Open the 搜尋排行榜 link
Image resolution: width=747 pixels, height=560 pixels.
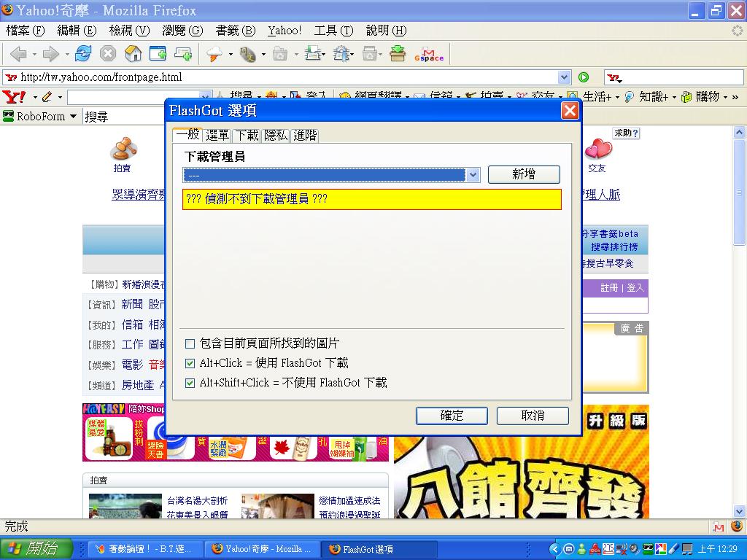[614, 247]
